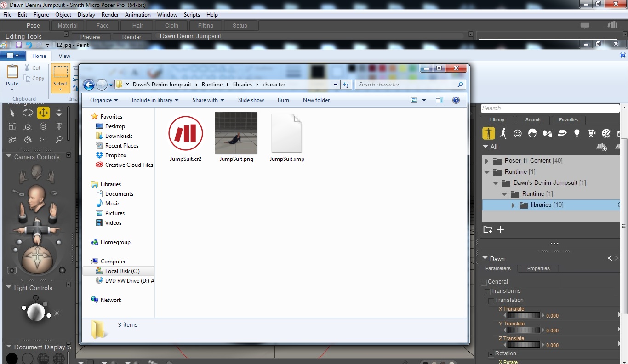Viewport: 628px width, 364px height.
Task: Click the New folder button
Action: [x=316, y=100]
